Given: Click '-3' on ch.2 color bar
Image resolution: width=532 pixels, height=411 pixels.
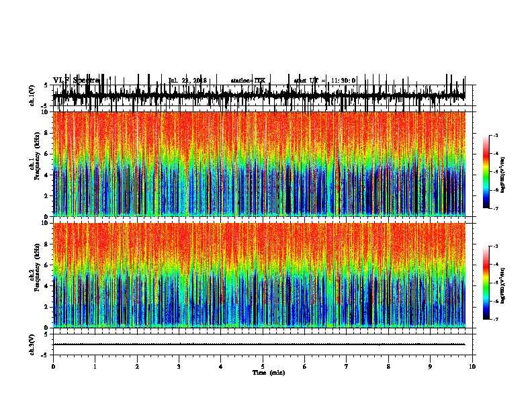Looking at the screenshot, I should click(495, 246).
